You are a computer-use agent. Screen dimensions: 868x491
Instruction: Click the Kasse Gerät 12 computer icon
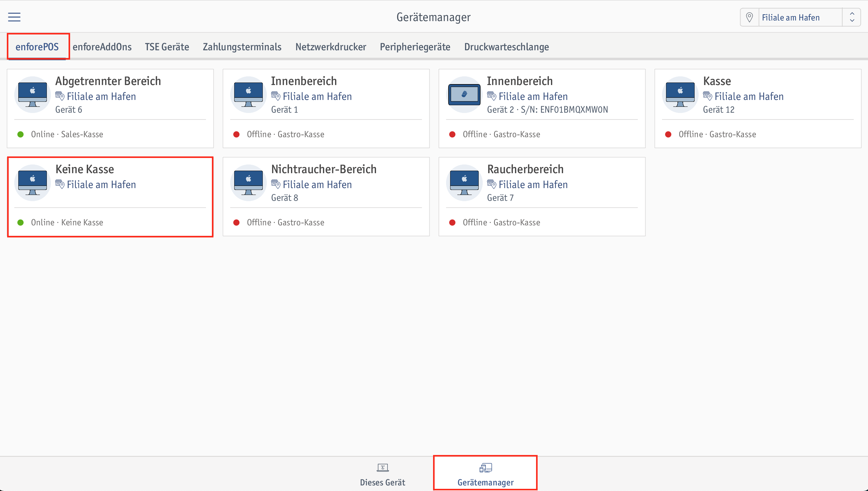[680, 94]
